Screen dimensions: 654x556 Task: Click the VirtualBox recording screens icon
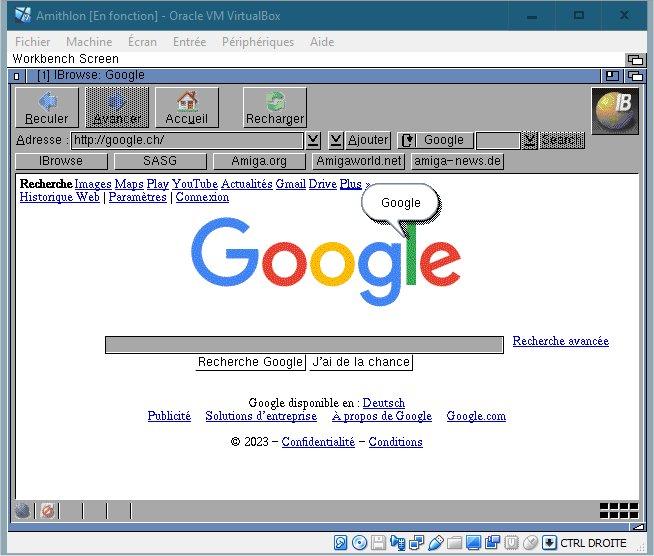point(492,543)
